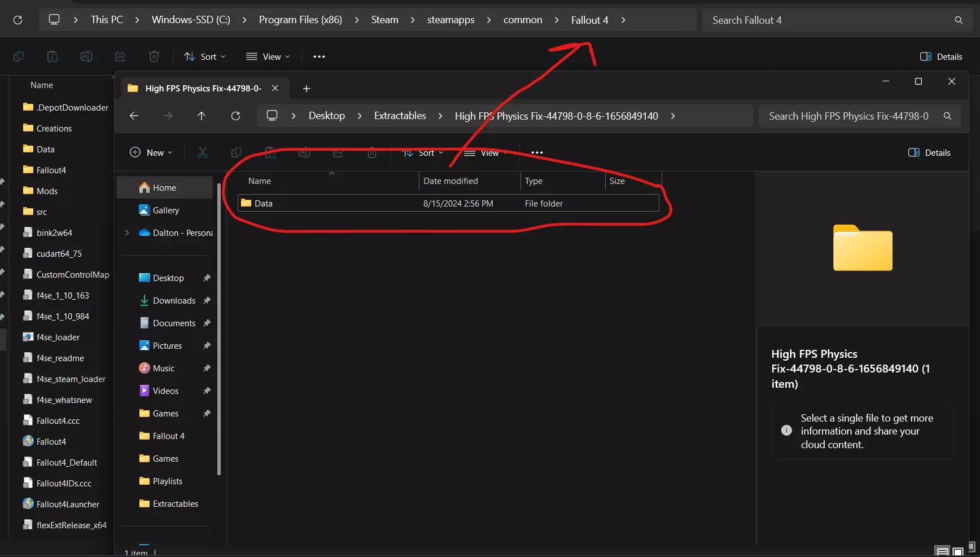
Task: Click Paste icon in Fallout 4 window toolbar
Action: pos(53,56)
